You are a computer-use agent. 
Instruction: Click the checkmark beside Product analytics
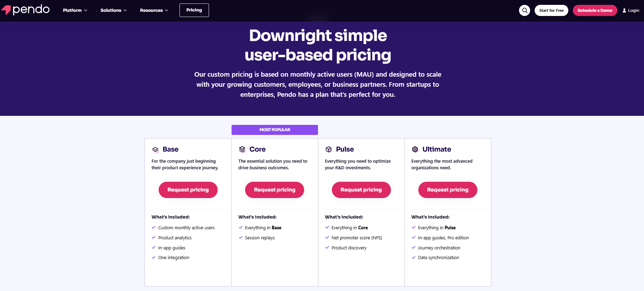pyautogui.click(x=154, y=238)
